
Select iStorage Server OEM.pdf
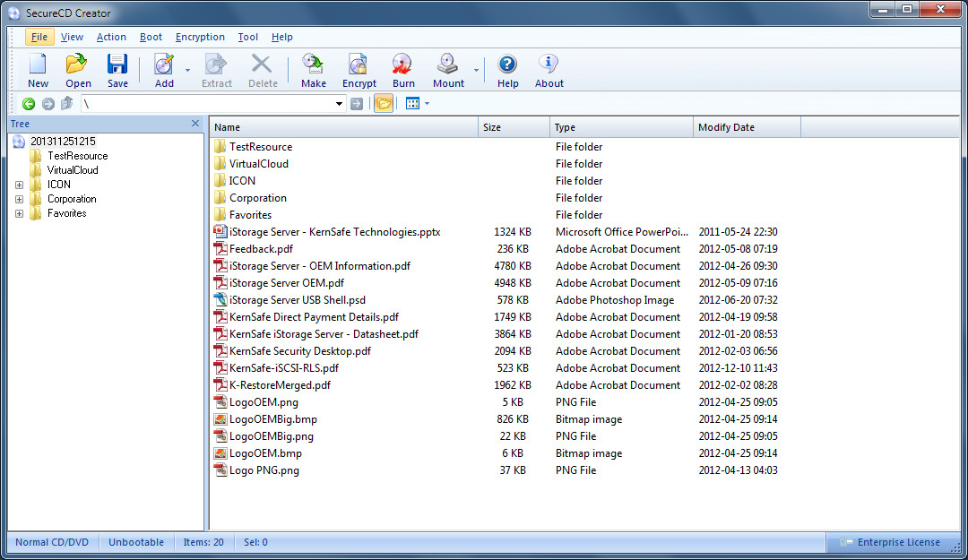click(287, 283)
